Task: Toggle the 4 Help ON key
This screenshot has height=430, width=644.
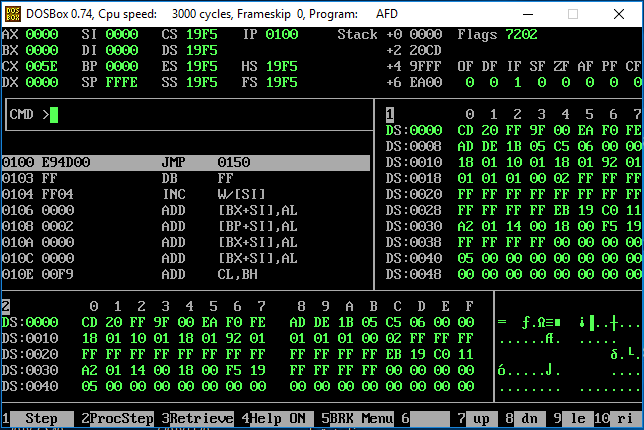Action: pyautogui.click(x=280, y=418)
